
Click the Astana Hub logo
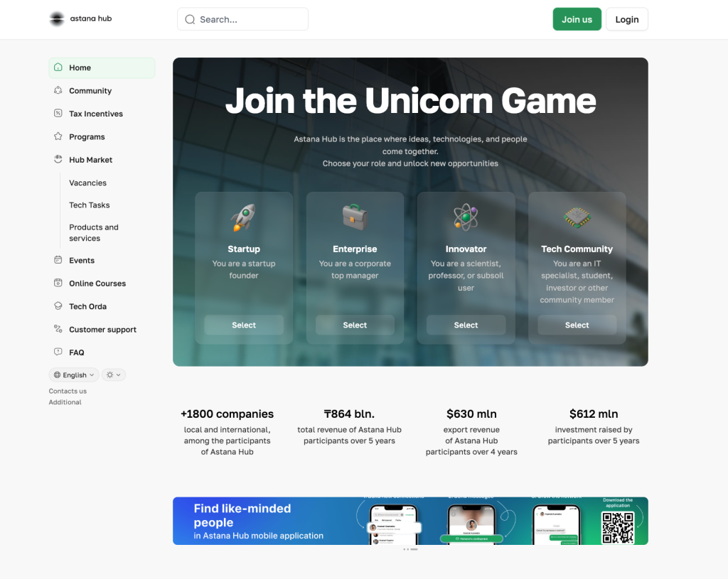pos(81,18)
